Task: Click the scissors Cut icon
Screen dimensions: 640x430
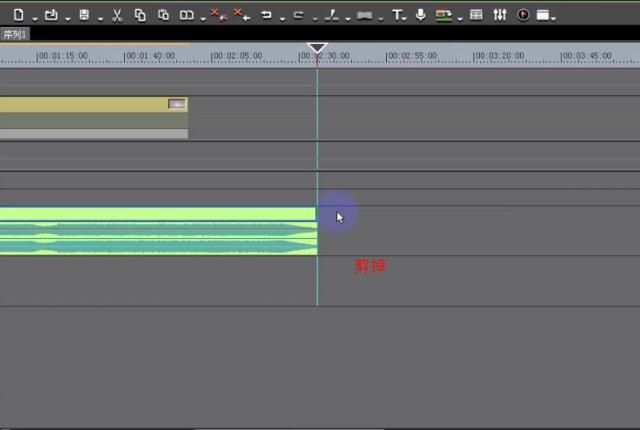Action: 116,15
